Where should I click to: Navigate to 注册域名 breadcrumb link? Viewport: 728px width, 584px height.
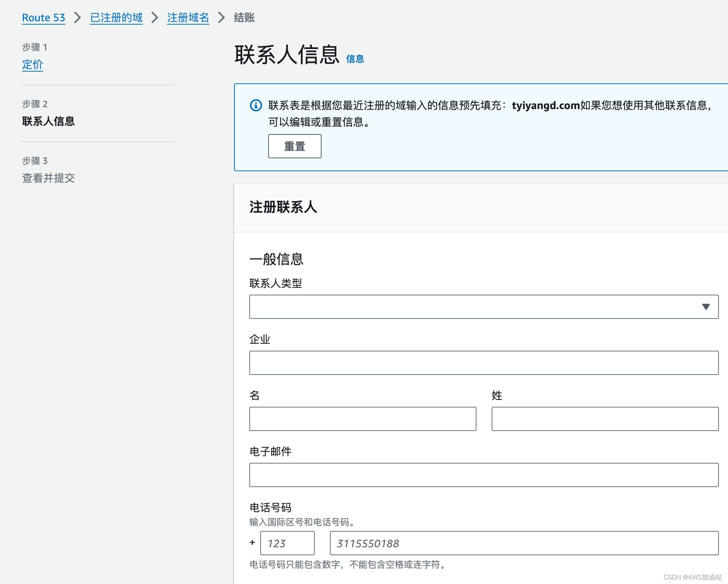tap(188, 17)
